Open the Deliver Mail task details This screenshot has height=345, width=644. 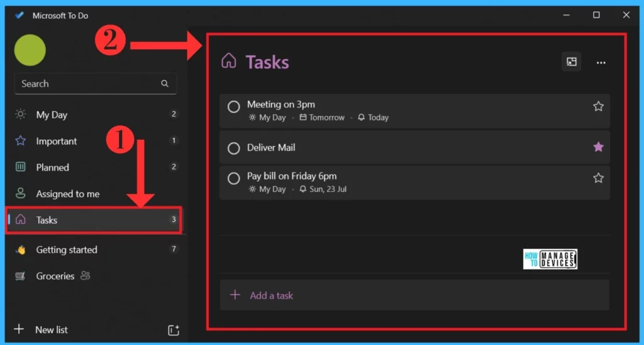pos(414,147)
